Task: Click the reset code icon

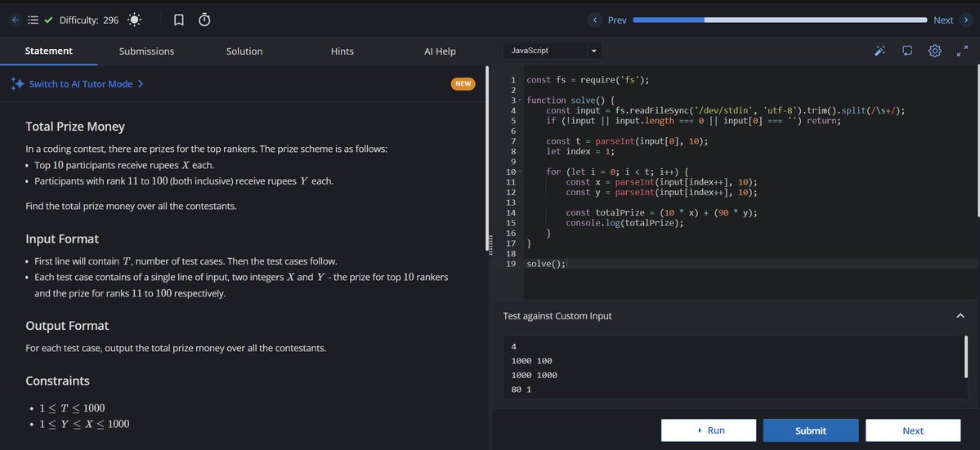Action: (x=907, y=51)
